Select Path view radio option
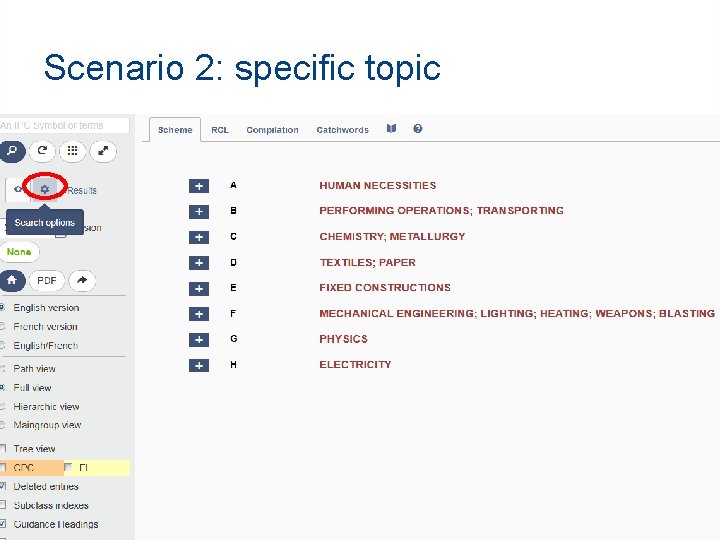720x540 pixels. click(2, 368)
